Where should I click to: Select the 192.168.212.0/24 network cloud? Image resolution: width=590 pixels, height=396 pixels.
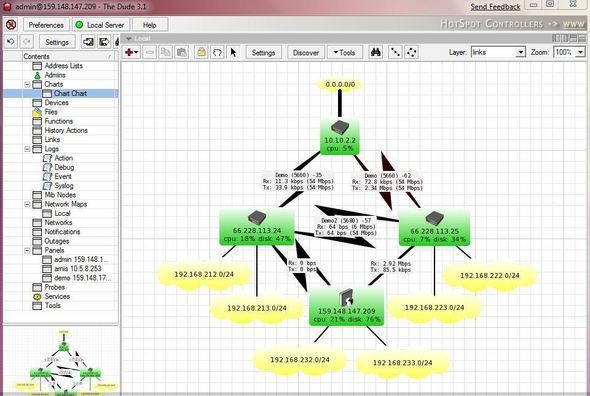pos(204,274)
